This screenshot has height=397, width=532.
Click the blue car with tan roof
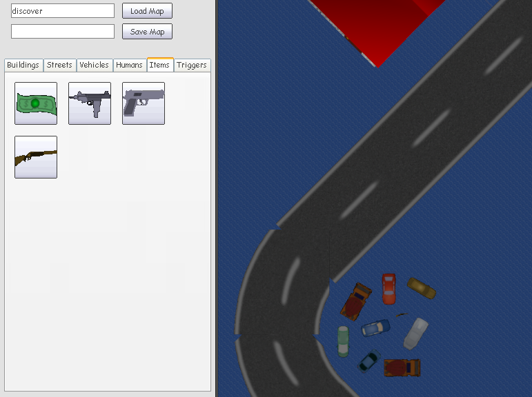pyautogui.click(x=375, y=327)
